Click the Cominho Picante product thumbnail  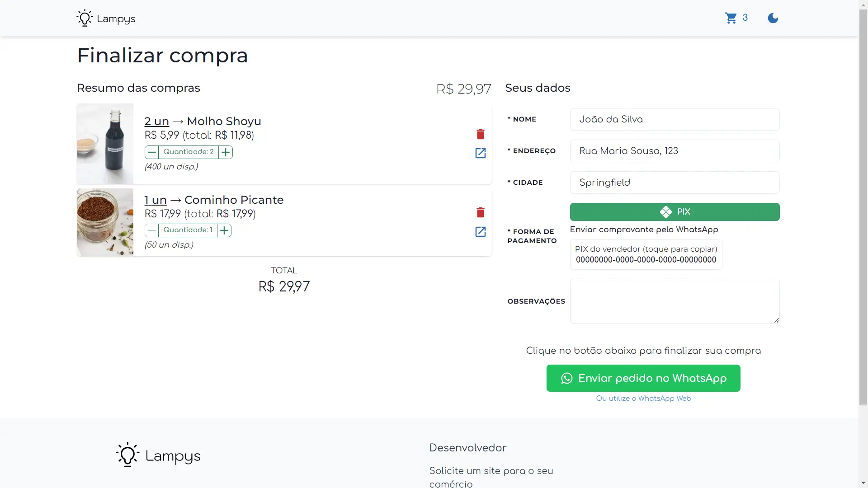[x=105, y=222]
